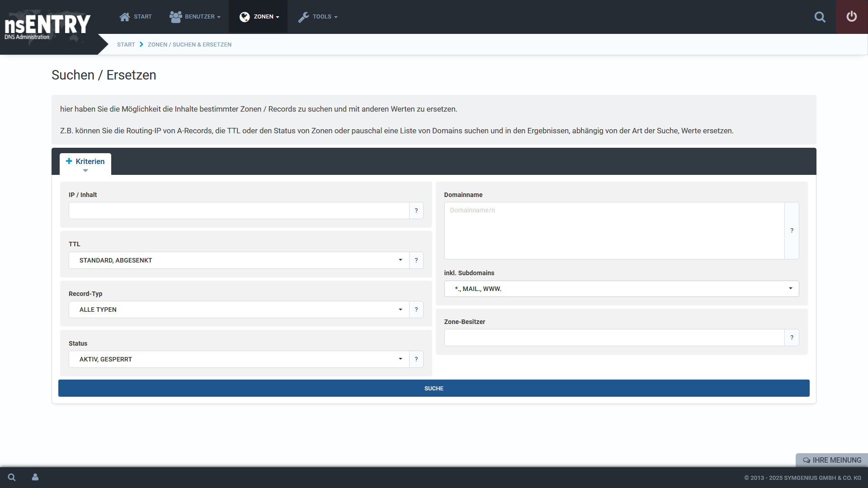Click help icon next to TTL dropdown
This screenshot has width=868, height=488.
pos(416,260)
